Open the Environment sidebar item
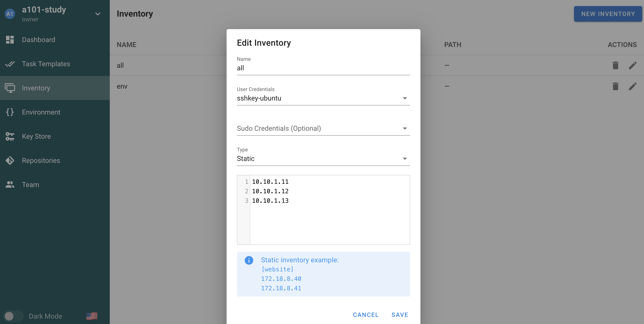The height and width of the screenshot is (324, 644). tap(41, 112)
